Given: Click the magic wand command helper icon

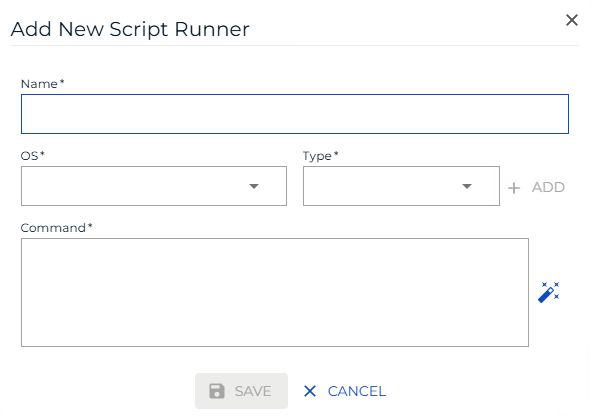Looking at the screenshot, I should click(549, 292).
